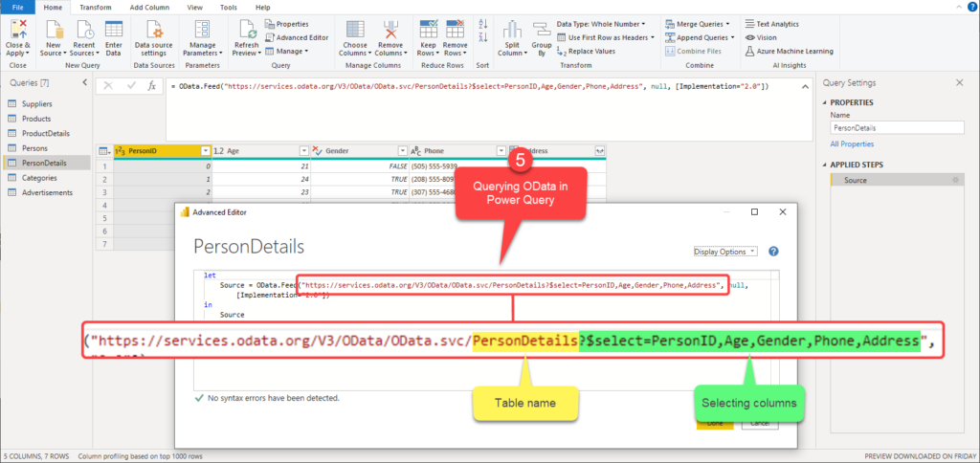Click Split Column icon
This screenshot has height=463, width=980.
point(512,30)
